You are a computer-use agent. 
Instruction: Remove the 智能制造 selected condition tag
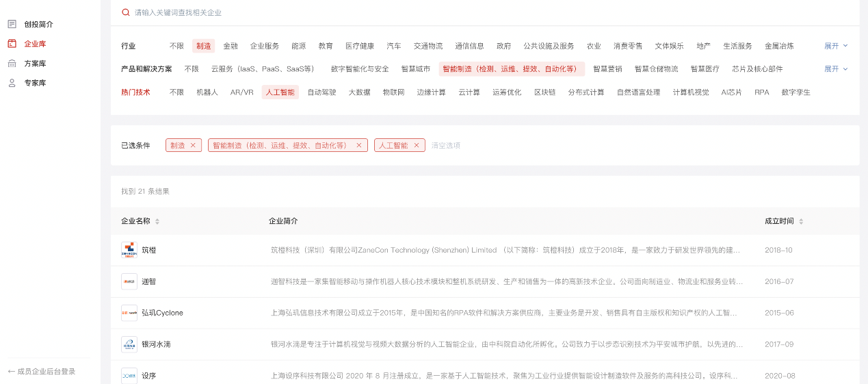pos(358,145)
